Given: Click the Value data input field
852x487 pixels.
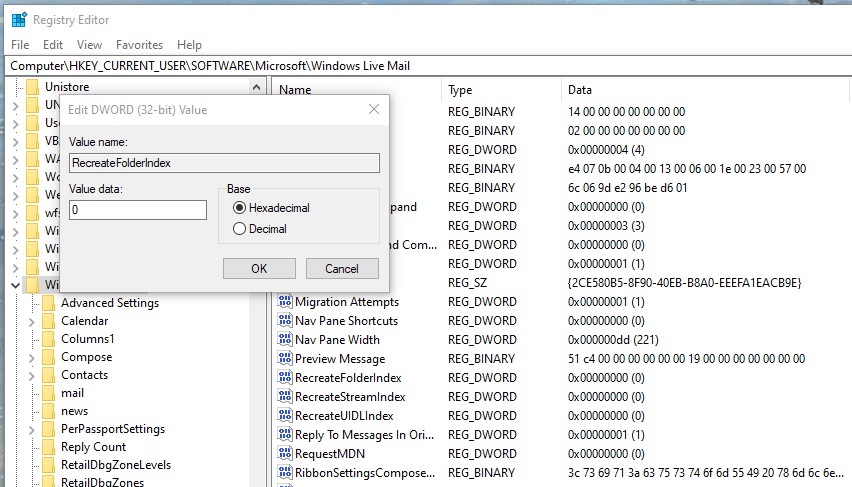Looking at the screenshot, I should click(x=138, y=210).
